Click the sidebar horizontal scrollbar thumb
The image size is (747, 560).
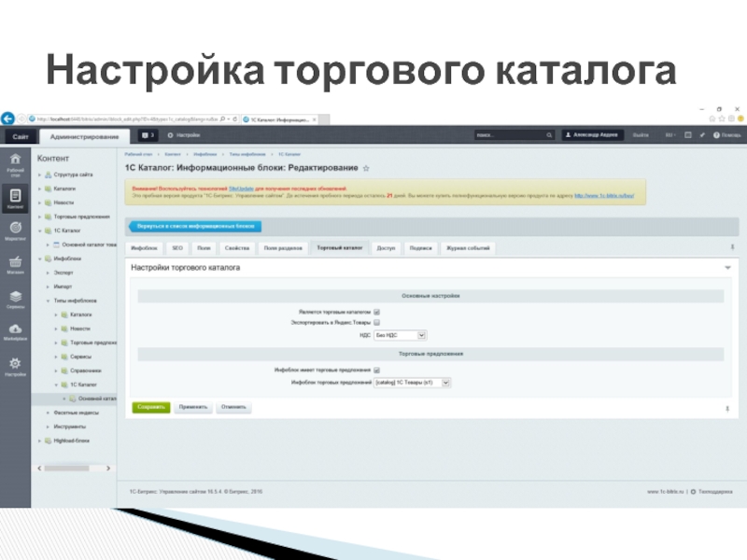point(66,469)
